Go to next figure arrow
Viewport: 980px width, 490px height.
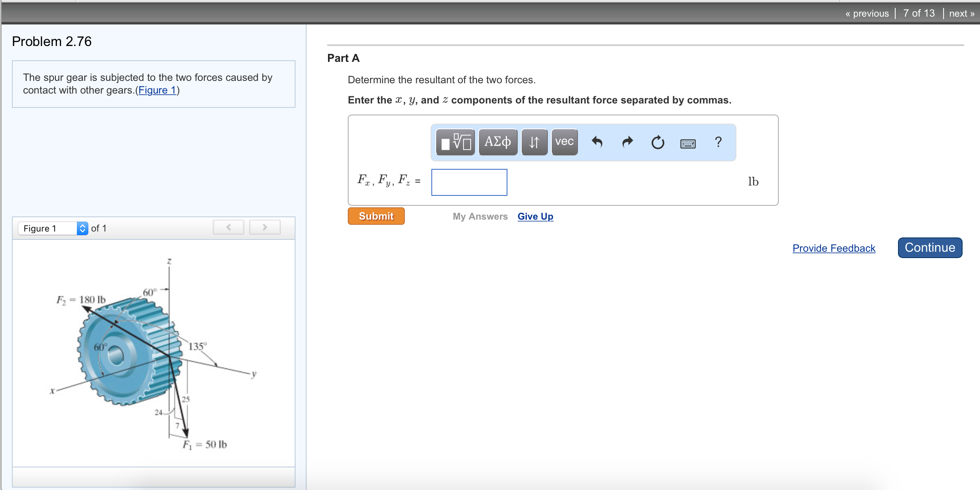tap(265, 228)
